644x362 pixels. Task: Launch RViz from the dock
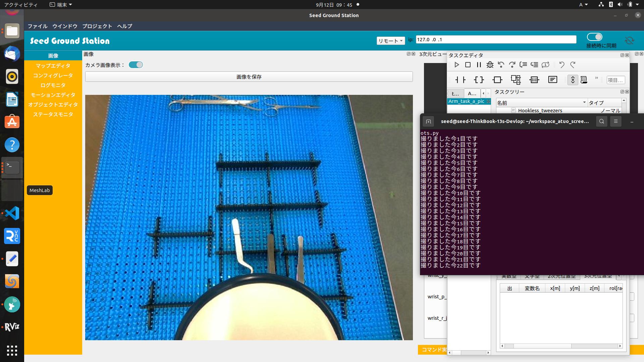tap(12, 327)
